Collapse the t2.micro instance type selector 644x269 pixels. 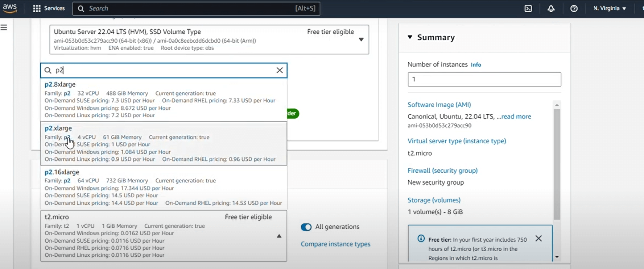click(279, 236)
